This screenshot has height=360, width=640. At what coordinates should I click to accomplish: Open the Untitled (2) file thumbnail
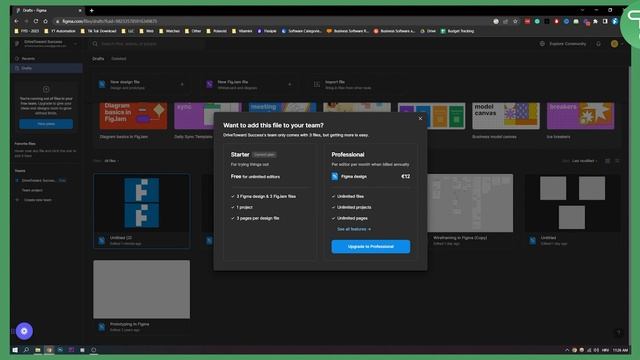pyautogui.click(x=142, y=203)
